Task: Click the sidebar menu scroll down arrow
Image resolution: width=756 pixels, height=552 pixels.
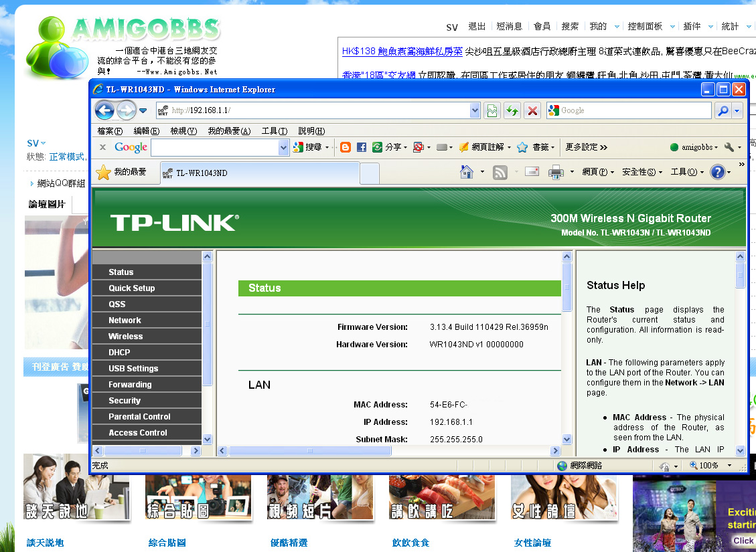Action: 207,439
